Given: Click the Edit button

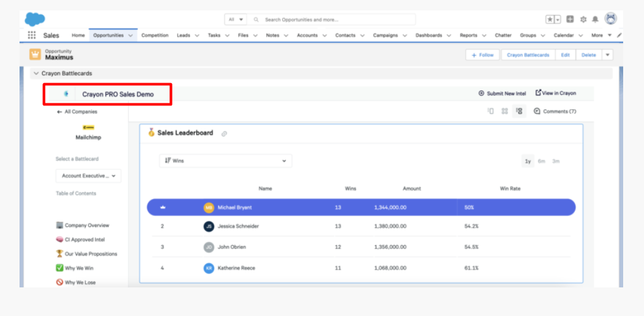Looking at the screenshot, I should coord(566,55).
